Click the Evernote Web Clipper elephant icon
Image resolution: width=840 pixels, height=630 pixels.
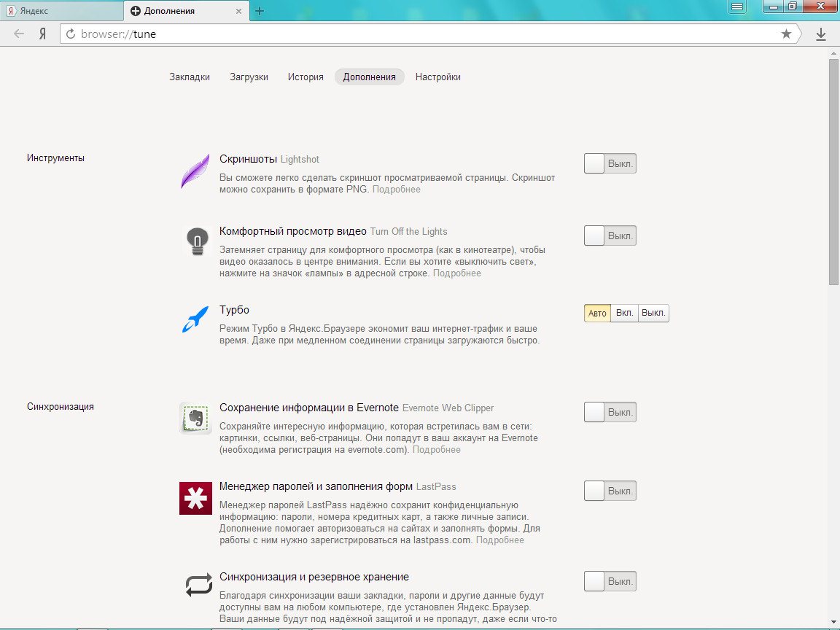point(195,418)
